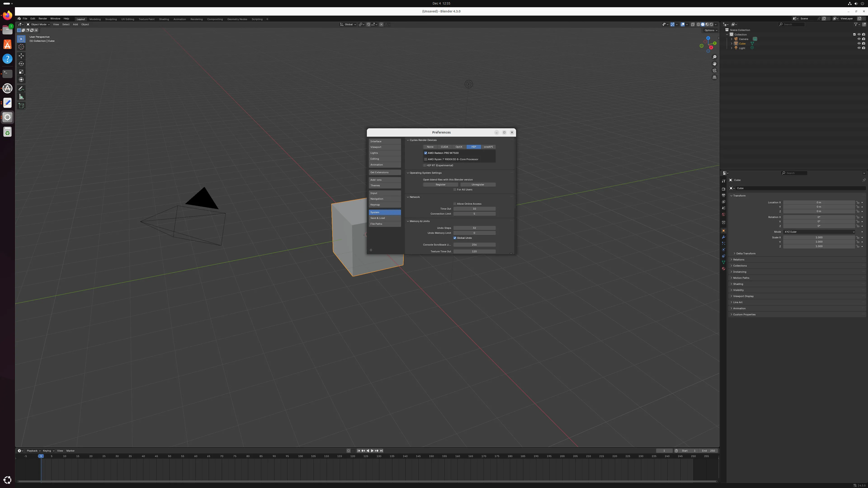Select the Scale tool
The width and height of the screenshot is (868, 488).
tap(21, 72)
